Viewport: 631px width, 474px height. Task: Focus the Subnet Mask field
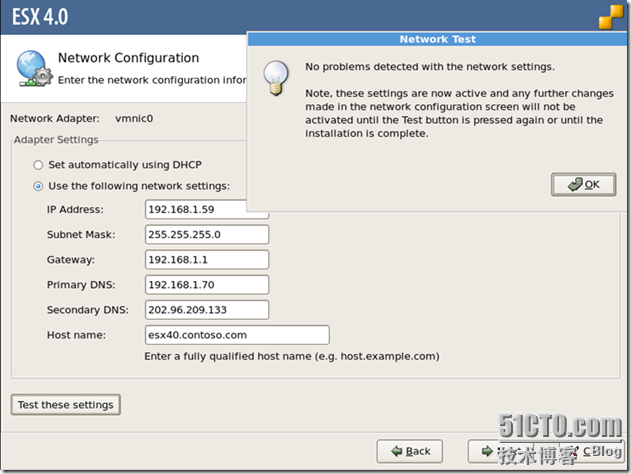pos(207,235)
